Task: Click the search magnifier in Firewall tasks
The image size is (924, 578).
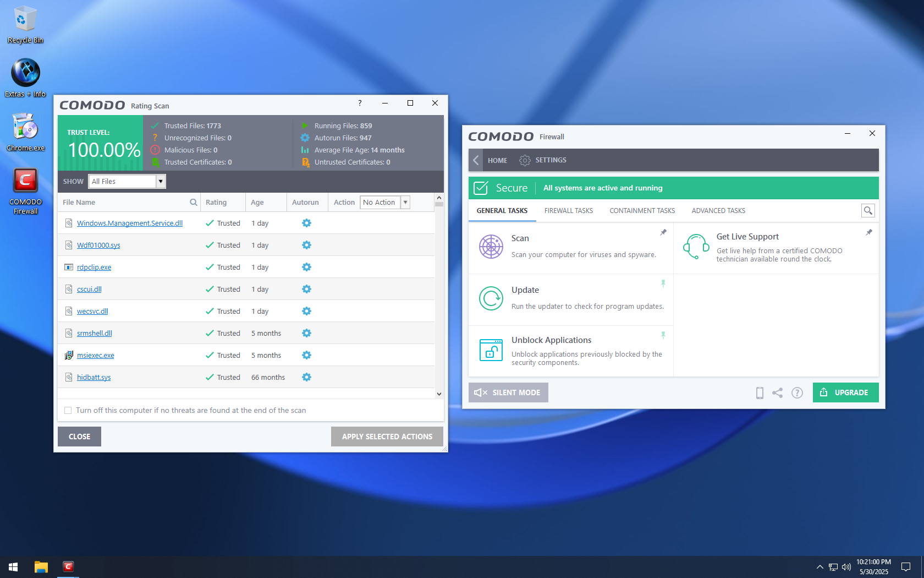Action: pyautogui.click(x=868, y=211)
